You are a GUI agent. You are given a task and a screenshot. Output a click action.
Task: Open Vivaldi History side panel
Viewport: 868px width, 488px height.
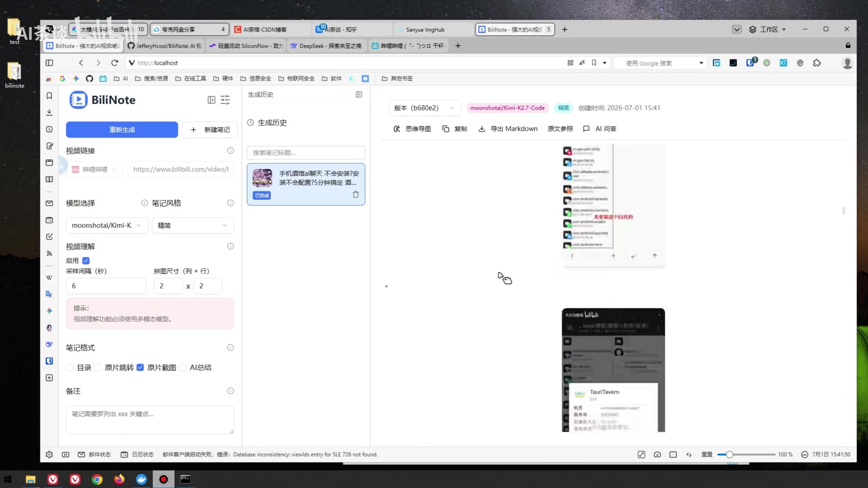tap(49, 129)
